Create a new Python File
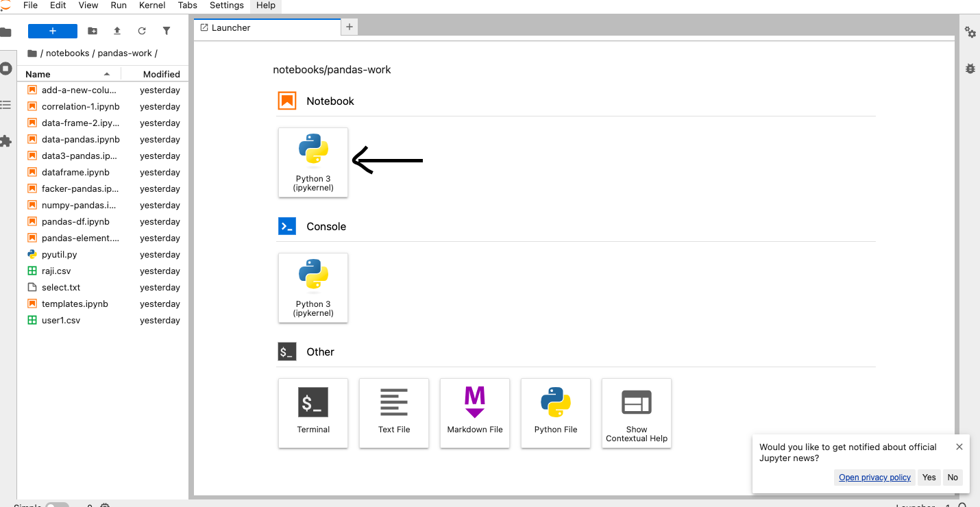The image size is (980, 507). click(556, 413)
